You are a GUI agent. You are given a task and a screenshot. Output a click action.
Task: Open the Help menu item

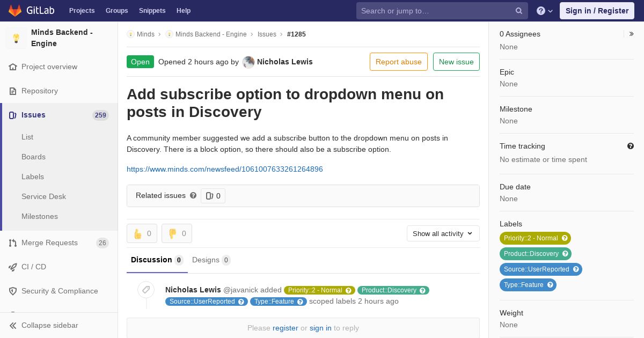coord(184,11)
